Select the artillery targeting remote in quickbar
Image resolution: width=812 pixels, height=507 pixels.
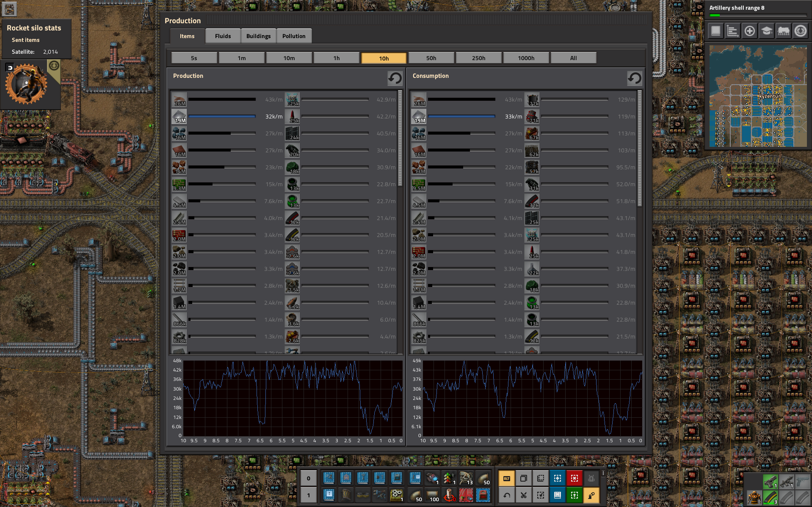[x=449, y=495]
